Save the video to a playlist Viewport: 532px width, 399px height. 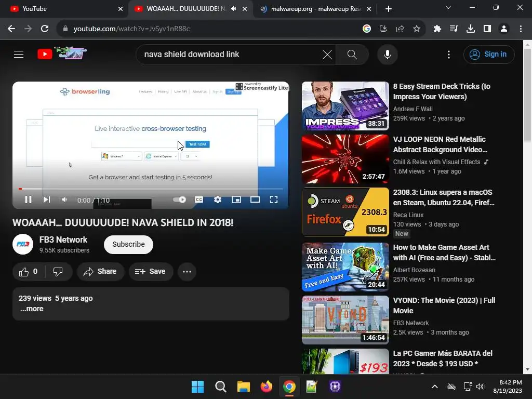click(151, 271)
